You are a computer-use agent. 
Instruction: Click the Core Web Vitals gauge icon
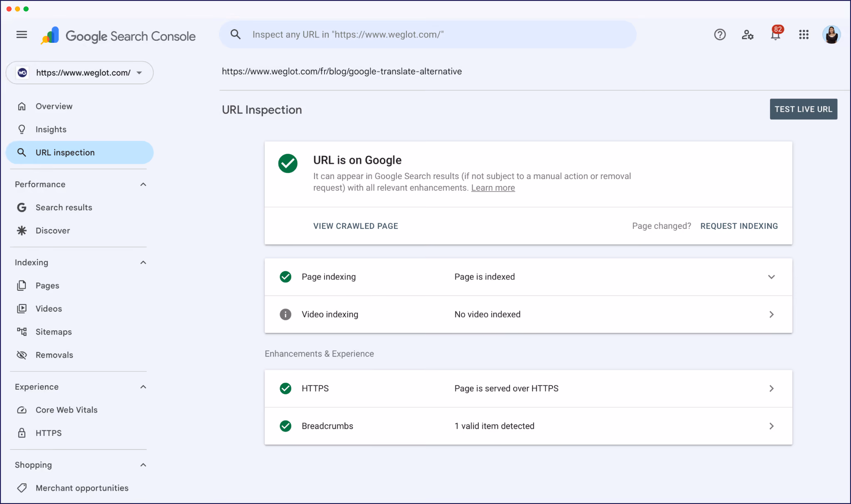coord(22,410)
